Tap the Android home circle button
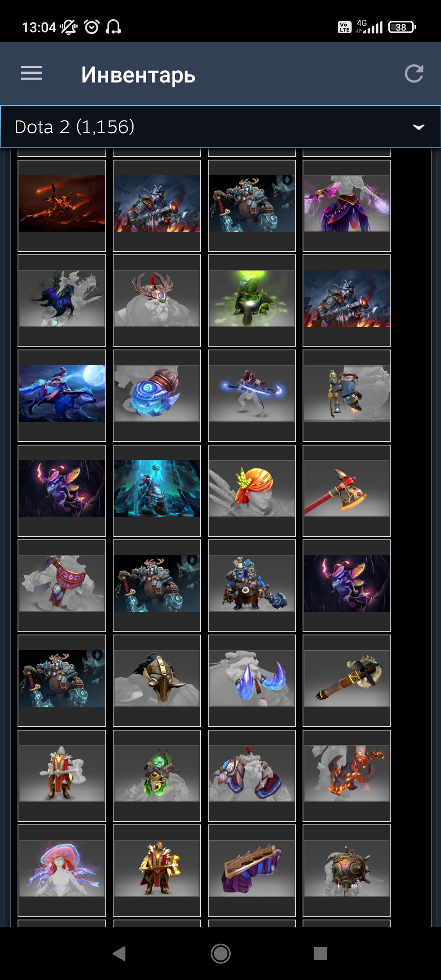 click(220, 954)
